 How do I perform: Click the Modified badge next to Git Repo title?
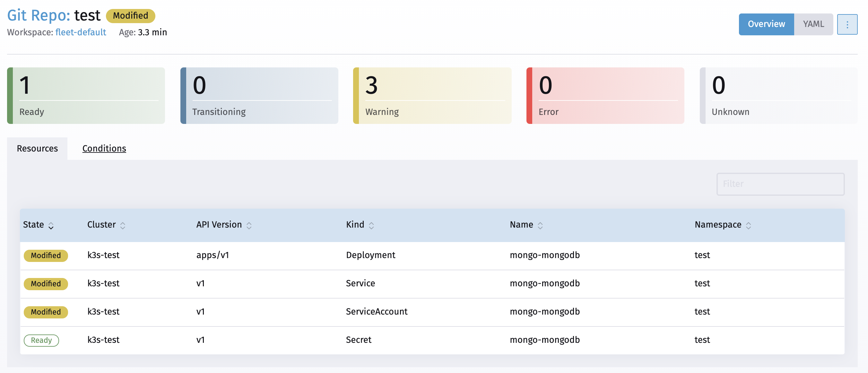point(130,15)
